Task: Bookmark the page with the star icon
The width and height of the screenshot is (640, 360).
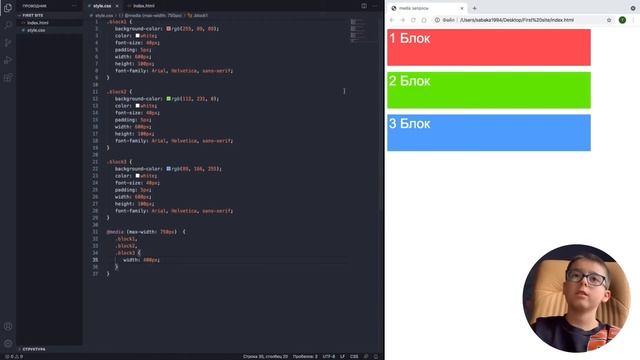Action: click(609, 20)
